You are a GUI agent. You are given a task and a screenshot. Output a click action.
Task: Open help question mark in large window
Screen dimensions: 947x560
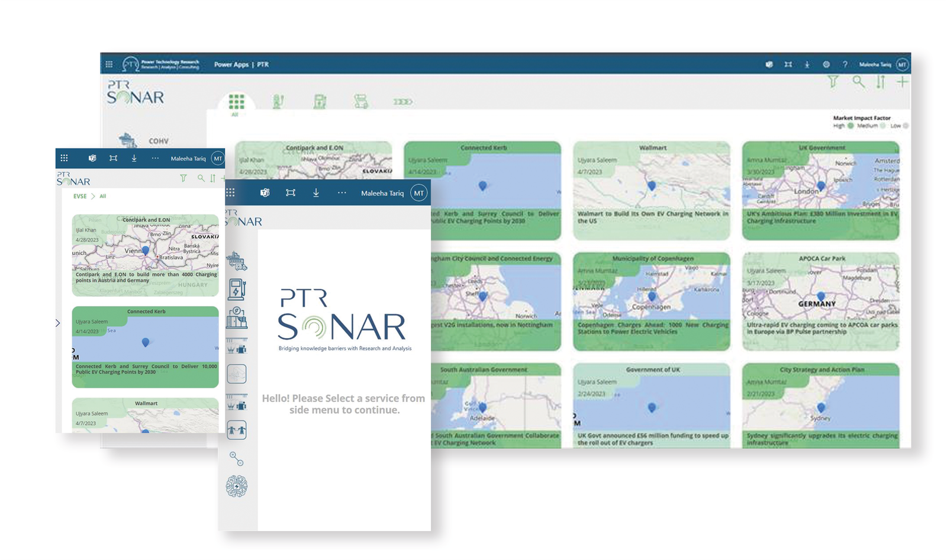click(x=845, y=65)
